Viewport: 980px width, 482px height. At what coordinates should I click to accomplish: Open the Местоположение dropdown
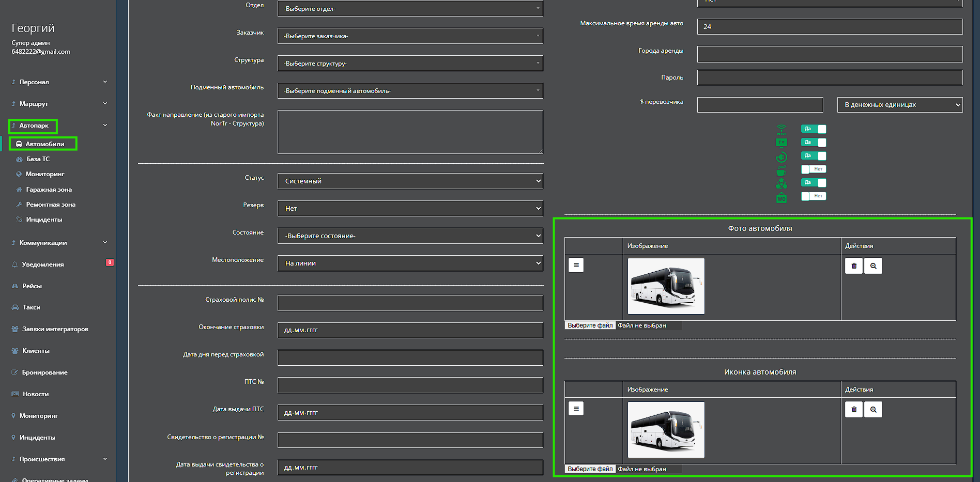pos(410,263)
